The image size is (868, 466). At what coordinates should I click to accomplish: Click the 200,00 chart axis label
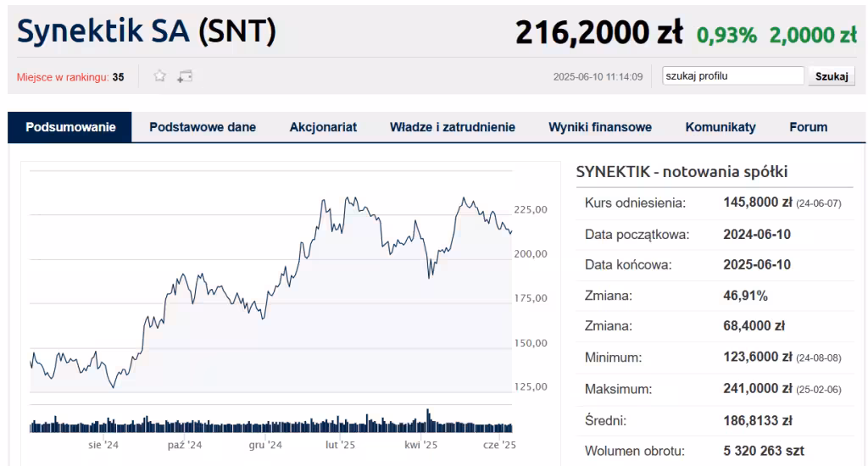point(531,254)
